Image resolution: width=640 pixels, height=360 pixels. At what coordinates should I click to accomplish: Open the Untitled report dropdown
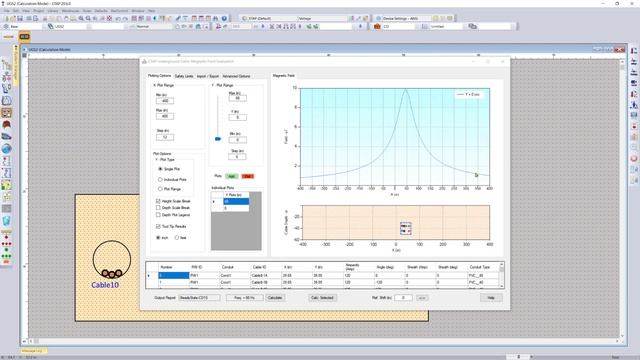pyautogui.click(x=447, y=27)
